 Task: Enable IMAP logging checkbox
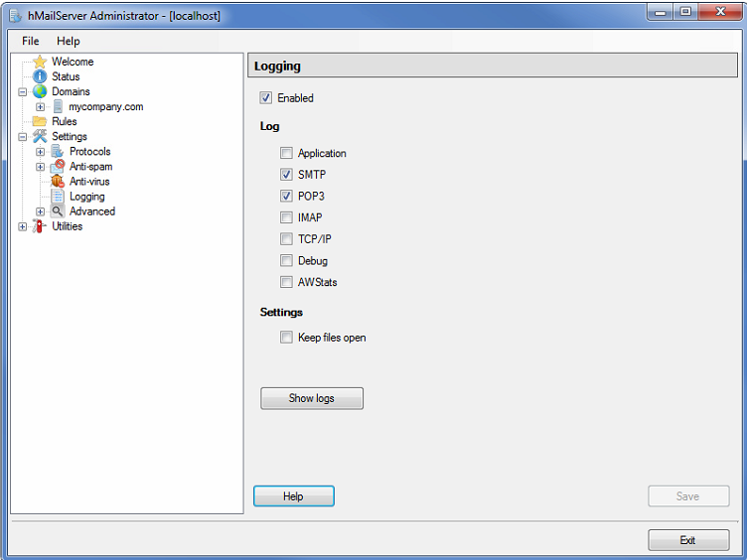[x=286, y=217]
